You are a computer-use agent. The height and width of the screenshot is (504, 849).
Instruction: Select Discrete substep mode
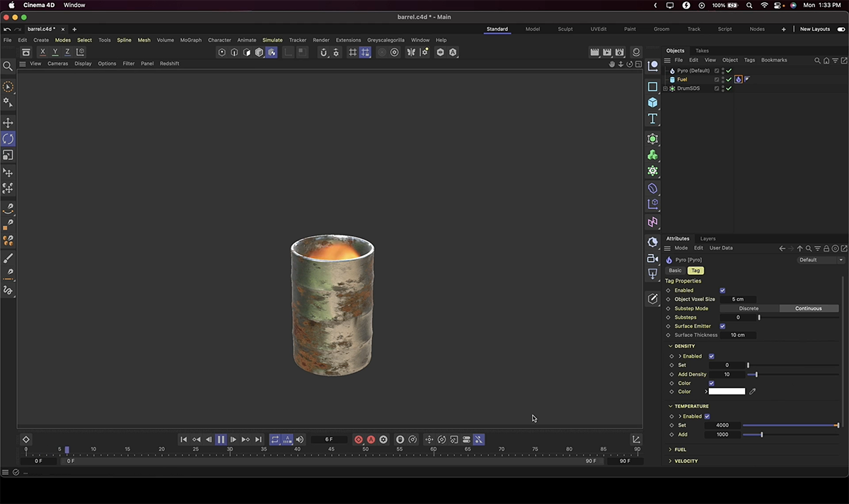tap(749, 308)
